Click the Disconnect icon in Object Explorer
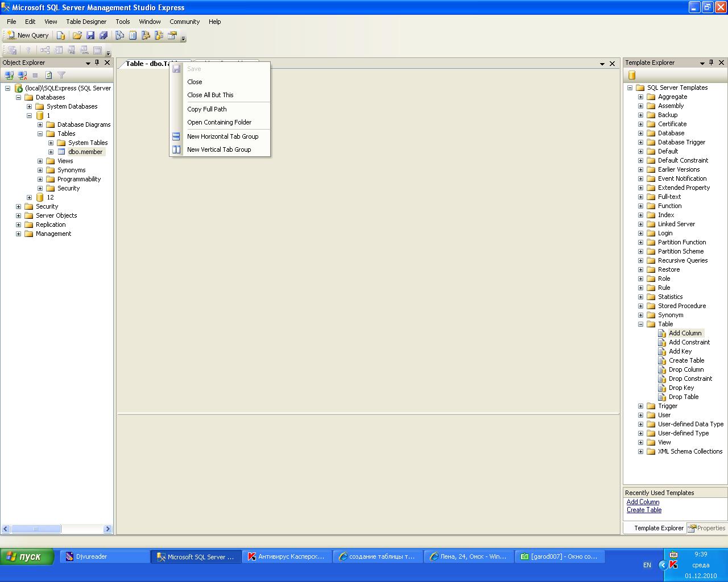This screenshot has width=728, height=582. [22, 75]
